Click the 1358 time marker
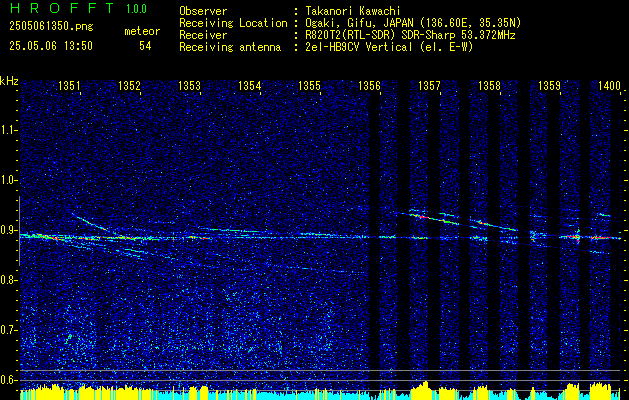The image size is (629, 400). [x=489, y=85]
